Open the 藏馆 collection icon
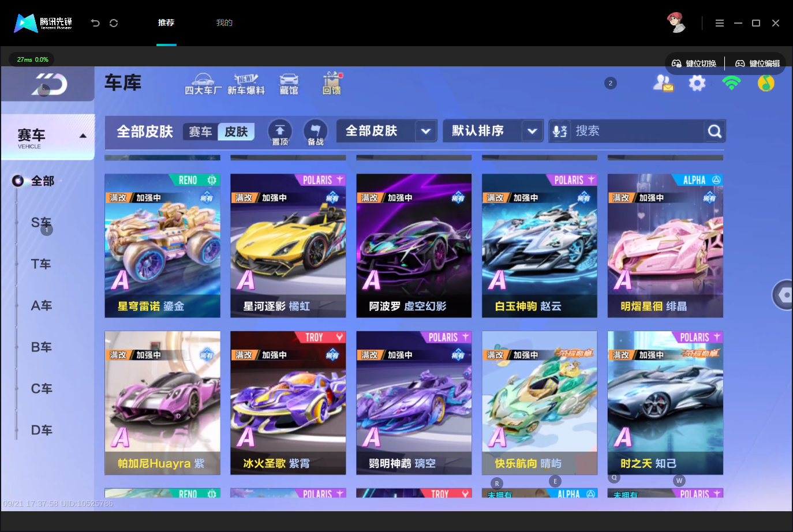The image size is (793, 532). click(289, 84)
